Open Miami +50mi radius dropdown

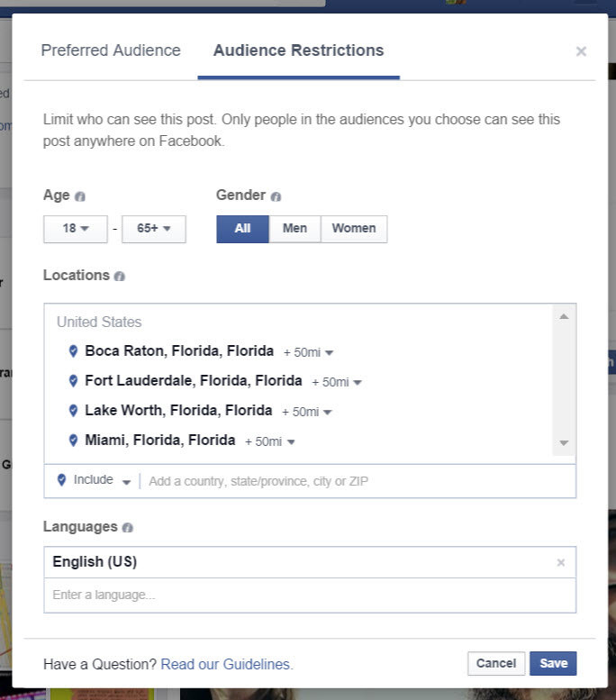click(x=269, y=442)
